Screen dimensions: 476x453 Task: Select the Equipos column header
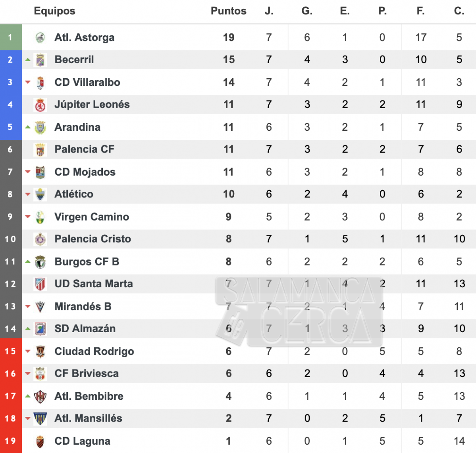tap(55, 11)
